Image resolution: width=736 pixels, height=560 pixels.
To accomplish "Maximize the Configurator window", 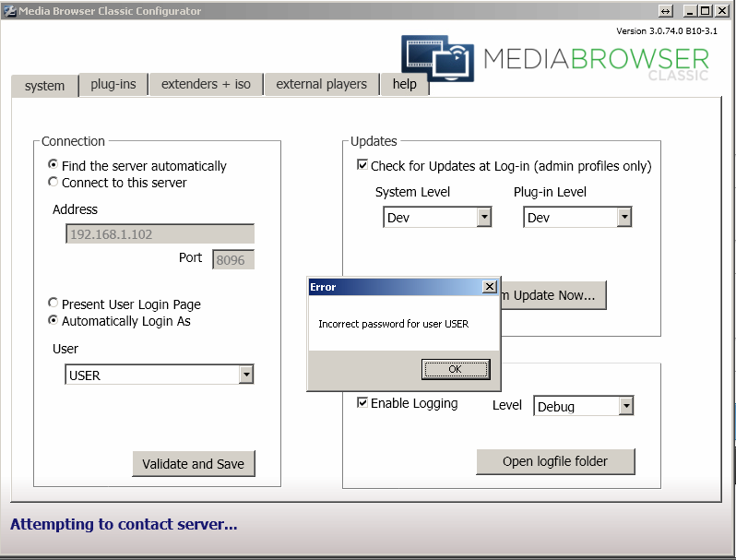I will coord(705,11).
